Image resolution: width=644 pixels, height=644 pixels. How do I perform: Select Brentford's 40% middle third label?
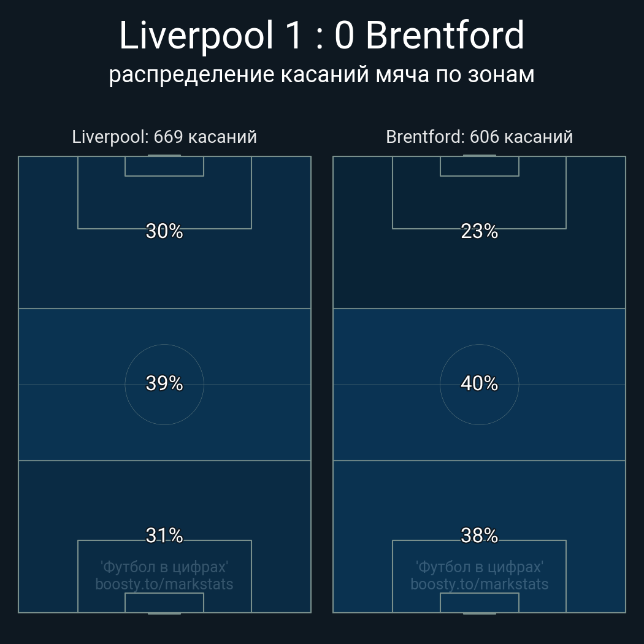click(479, 383)
